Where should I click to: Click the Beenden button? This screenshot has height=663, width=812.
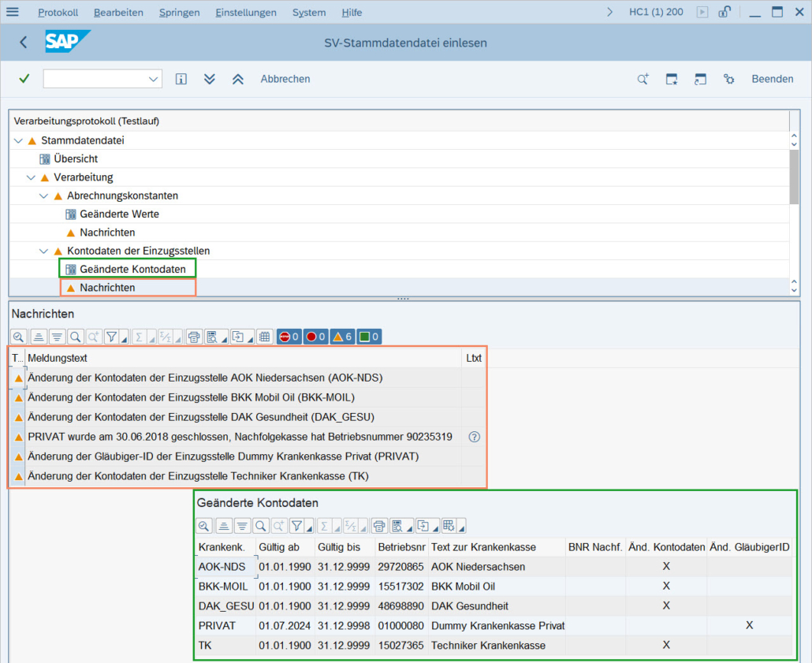[x=772, y=79]
